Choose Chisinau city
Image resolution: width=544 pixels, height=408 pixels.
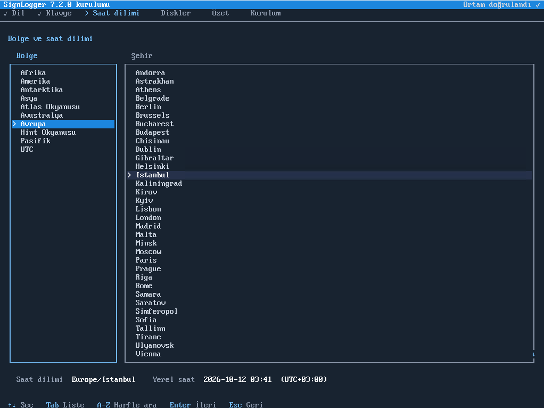coord(330,141)
